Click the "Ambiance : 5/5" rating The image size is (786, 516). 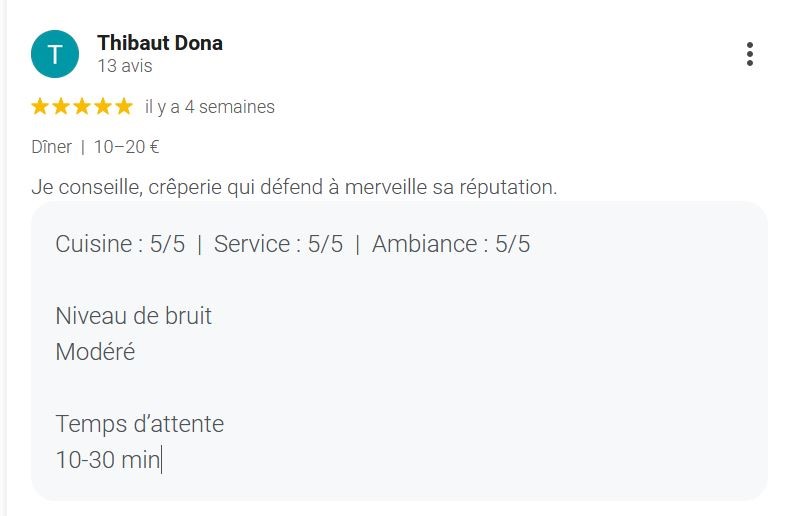[451, 244]
